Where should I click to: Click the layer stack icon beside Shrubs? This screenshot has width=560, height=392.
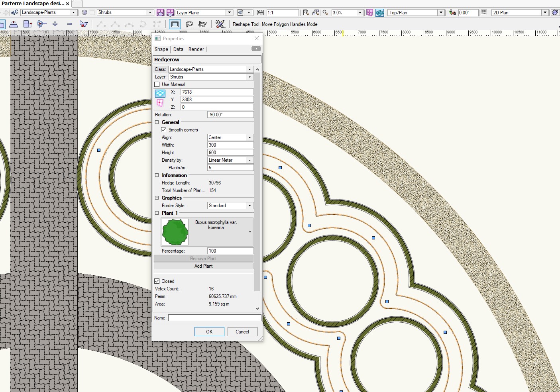[x=84, y=12]
